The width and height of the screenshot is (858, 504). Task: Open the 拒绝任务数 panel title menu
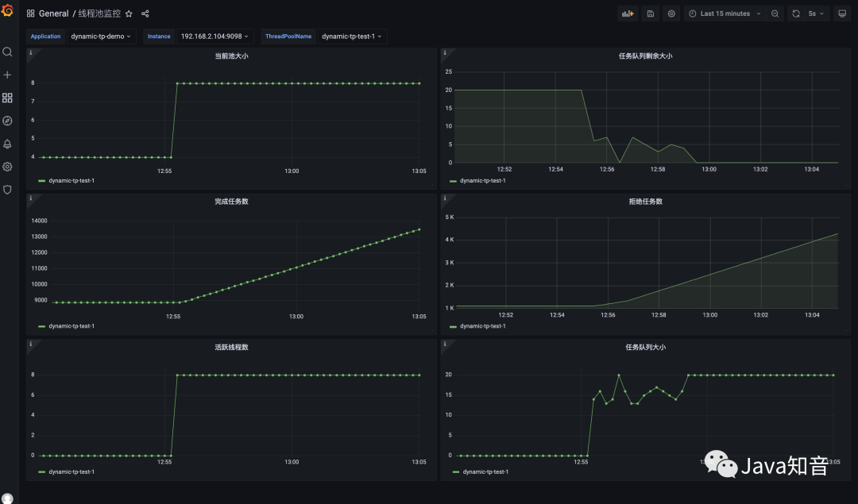[645, 201]
